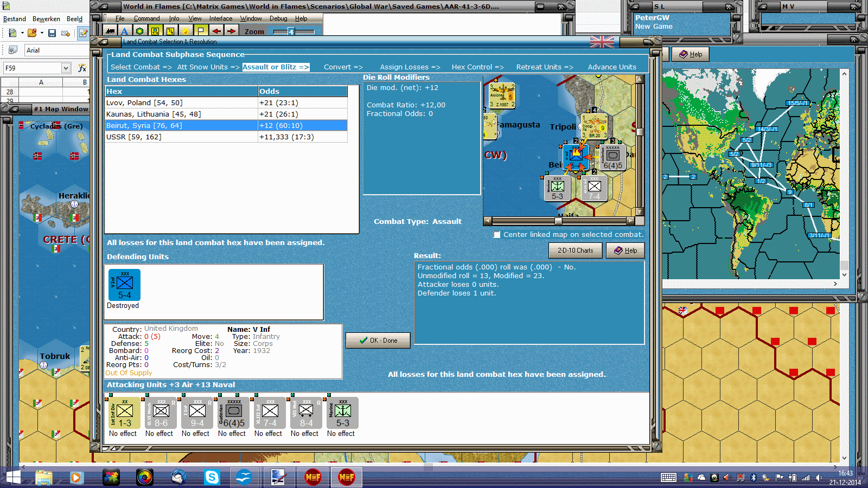The height and width of the screenshot is (488, 868).
Task: Click the OK - Done button
Action: [378, 341]
